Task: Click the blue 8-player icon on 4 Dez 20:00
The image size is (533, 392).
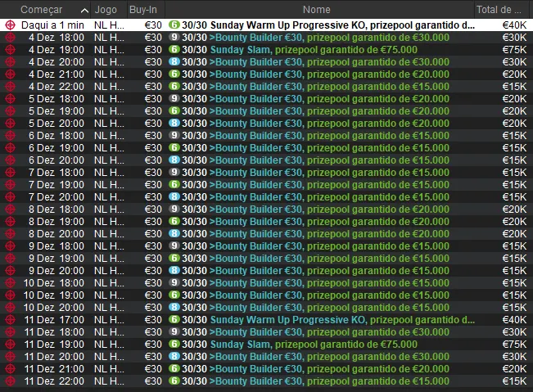Action: pyautogui.click(x=174, y=62)
